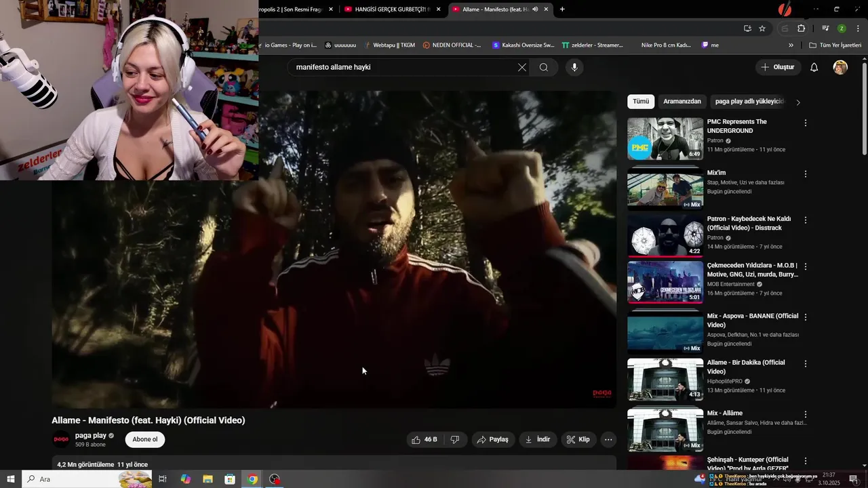Open Kakashi Oversize Sw... bookmark
Image resolution: width=868 pixels, height=488 pixels.
click(523, 45)
